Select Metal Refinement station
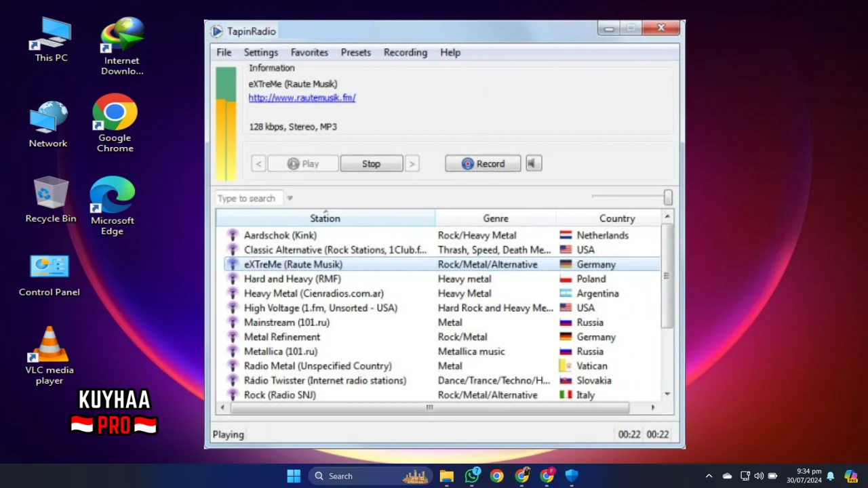868x488 pixels. (282, 337)
